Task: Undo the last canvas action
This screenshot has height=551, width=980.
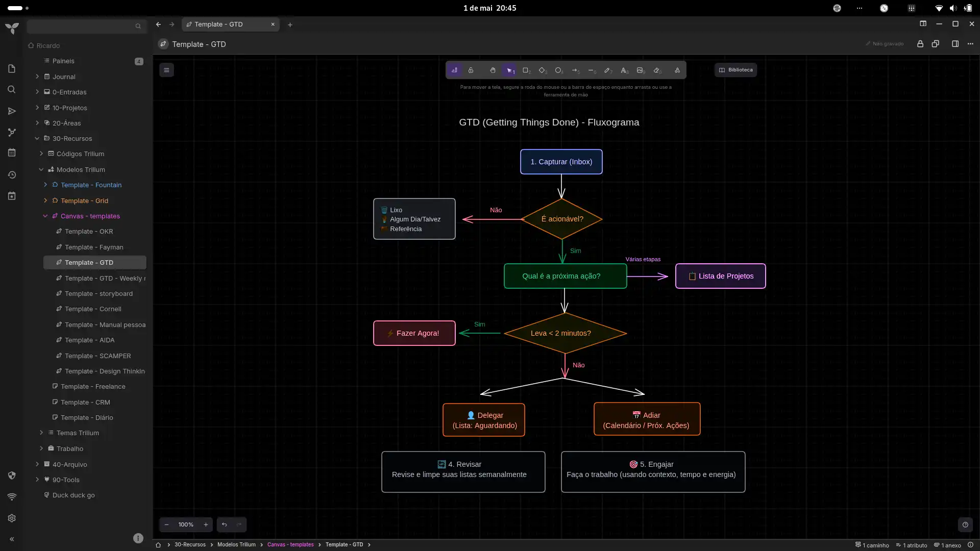Action: pos(224,524)
